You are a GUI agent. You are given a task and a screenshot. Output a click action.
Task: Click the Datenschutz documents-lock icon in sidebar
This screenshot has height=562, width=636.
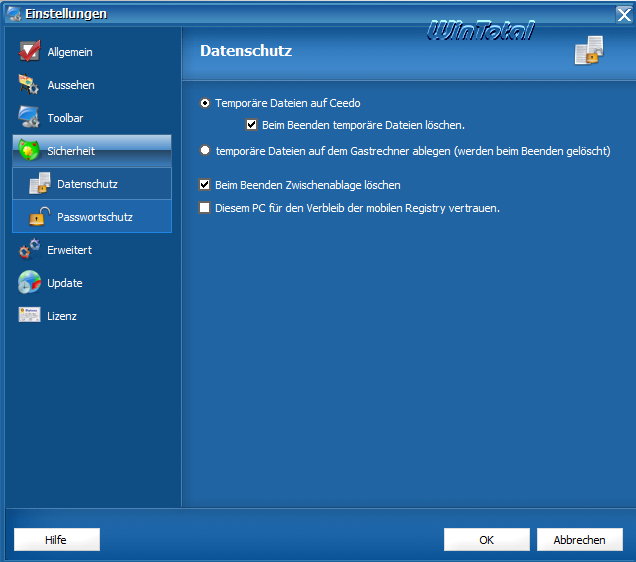[40, 183]
